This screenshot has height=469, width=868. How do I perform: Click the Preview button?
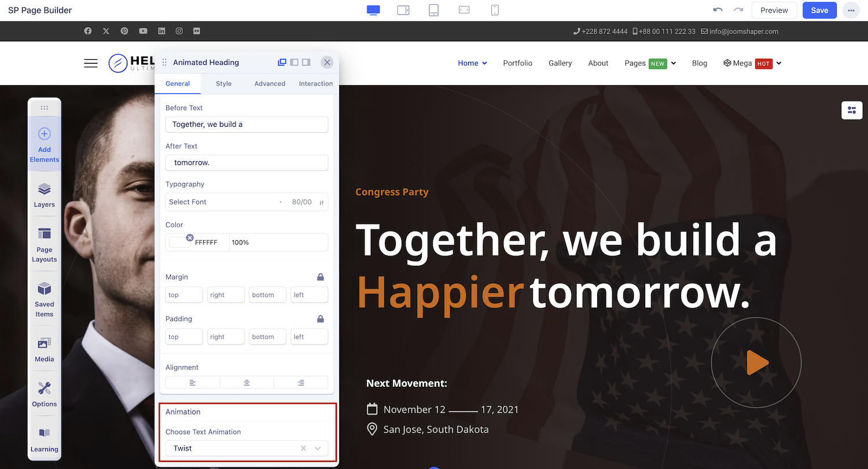pyautogui.click(x=774, y=10)
